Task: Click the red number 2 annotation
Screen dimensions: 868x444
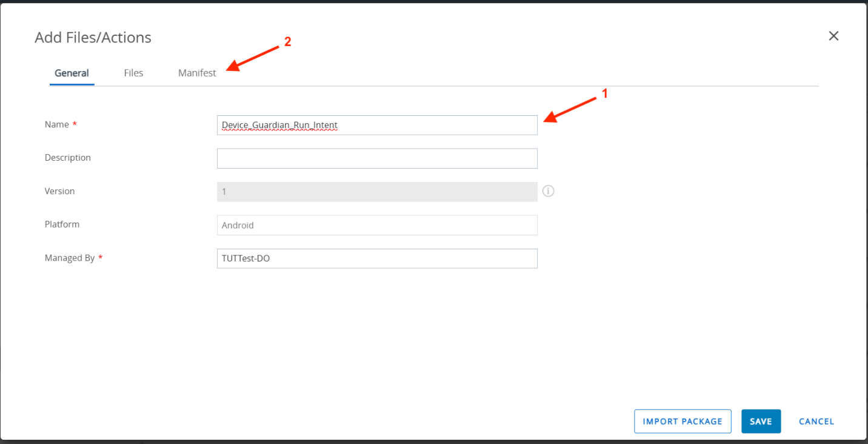Action: (x=288, y=42)
